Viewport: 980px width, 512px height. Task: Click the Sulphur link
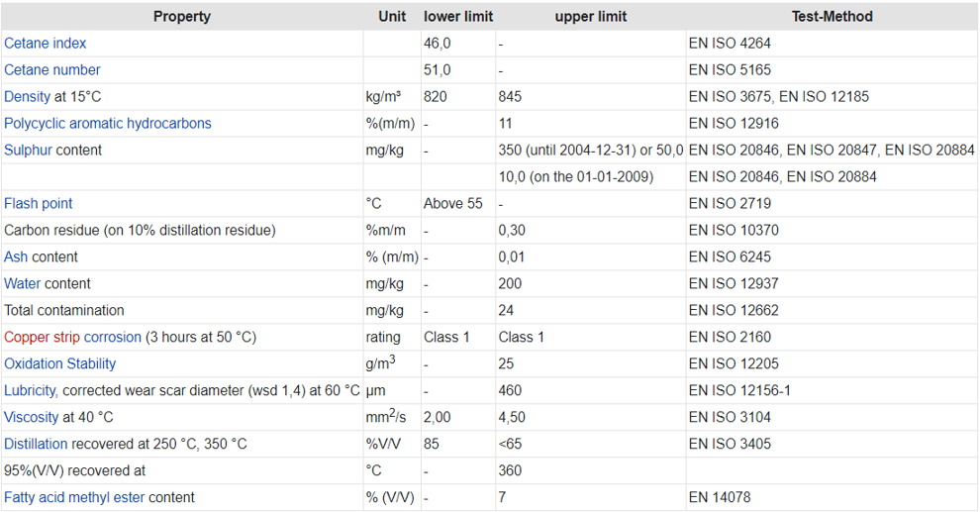(28, 151)
